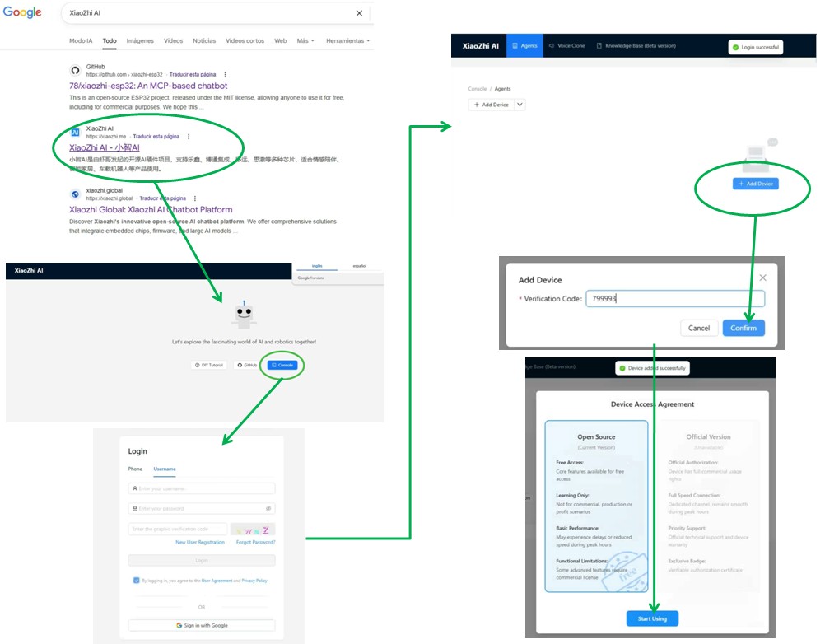
Task: Open the Knowledge Base (Beta version) tab
Action: pyautogui.click(x=636, y=46)
